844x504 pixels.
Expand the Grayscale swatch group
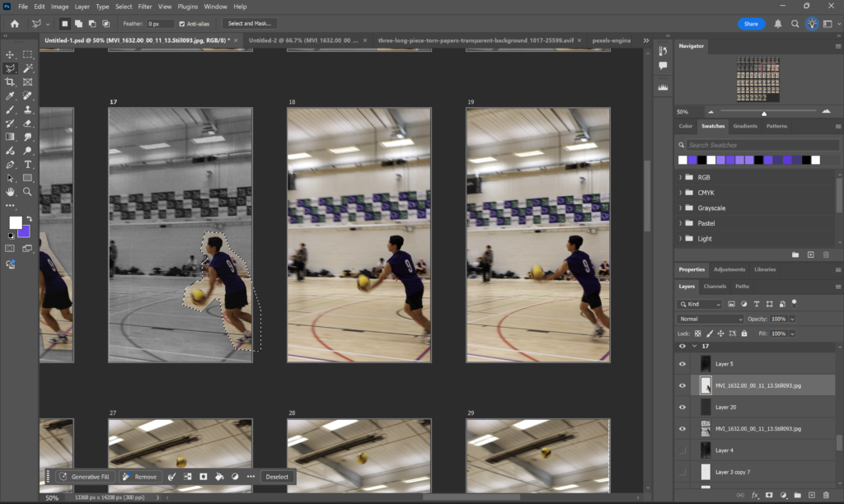tap(681, 208)
